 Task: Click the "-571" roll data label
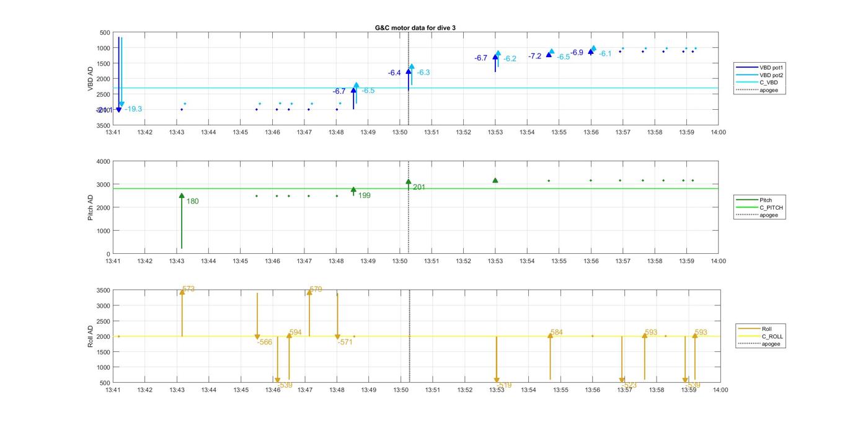pyautogui.click(x=345, y=342)
